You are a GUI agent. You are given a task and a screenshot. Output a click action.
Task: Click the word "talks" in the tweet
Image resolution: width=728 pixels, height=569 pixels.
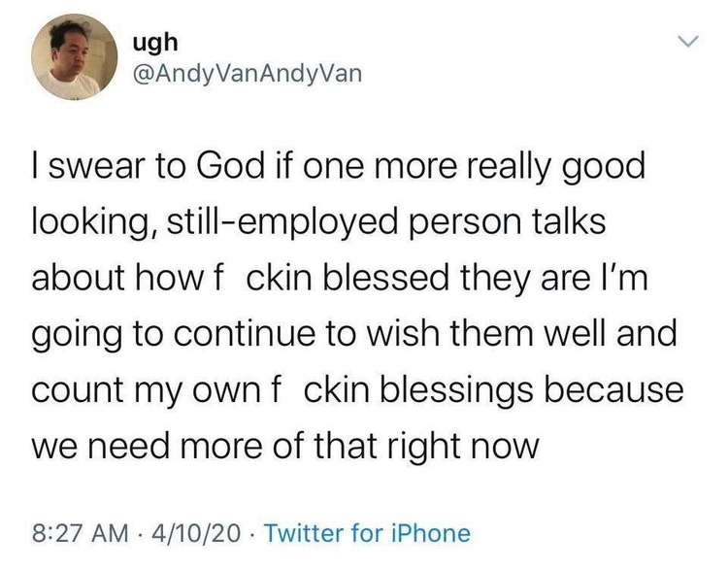(569, 222)
